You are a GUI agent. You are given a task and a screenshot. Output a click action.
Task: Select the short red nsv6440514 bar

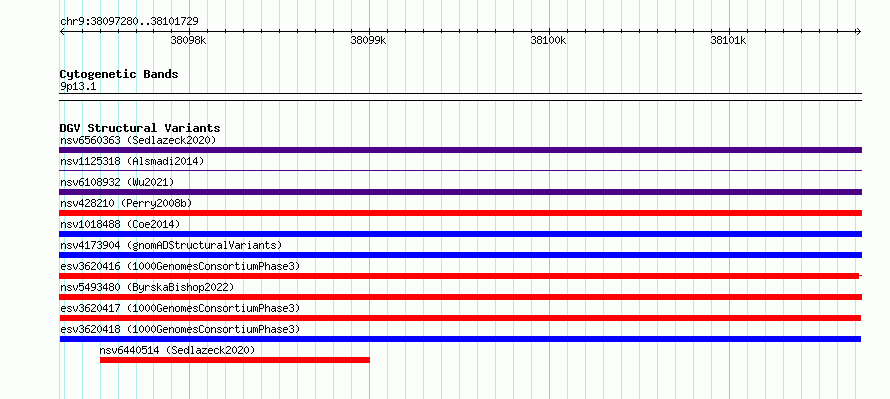pos(235,360)
